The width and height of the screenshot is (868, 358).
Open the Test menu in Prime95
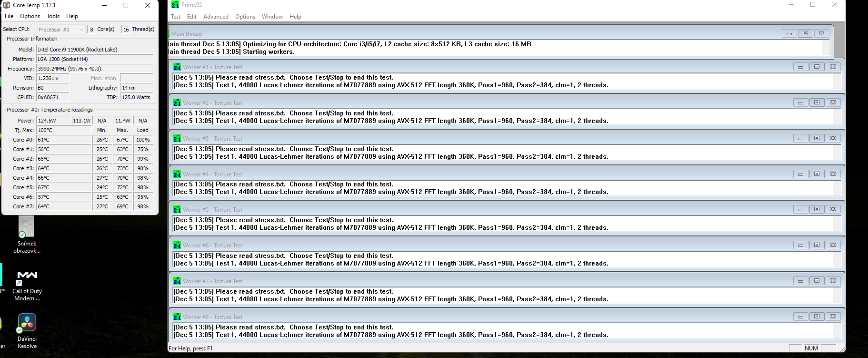[176, 17]
